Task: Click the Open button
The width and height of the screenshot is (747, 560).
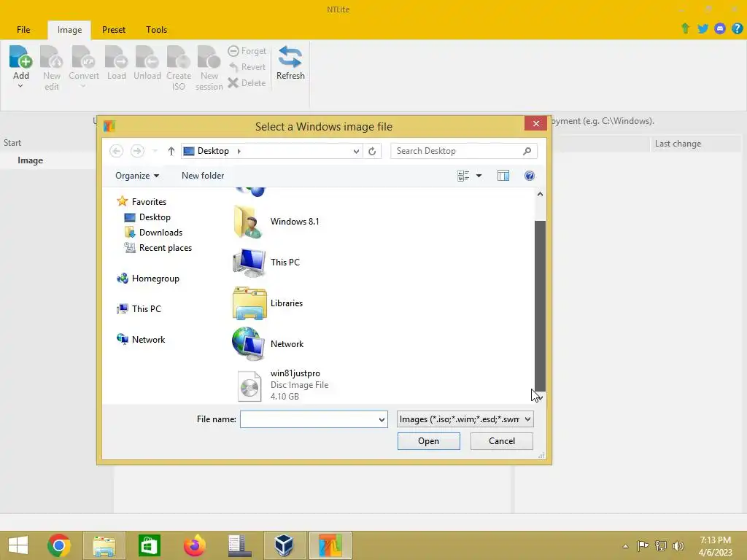Action: click(x=428, y=441)
